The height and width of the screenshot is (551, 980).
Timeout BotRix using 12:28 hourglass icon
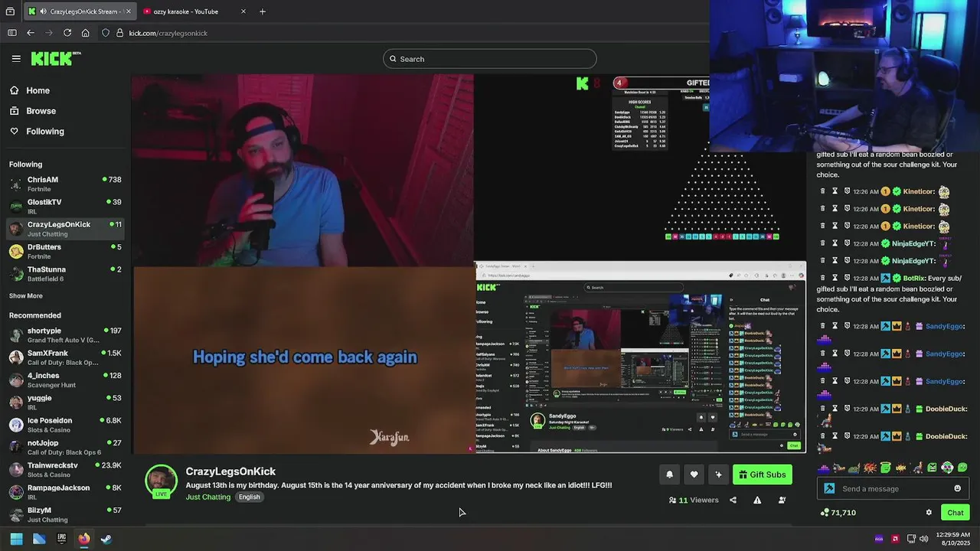point(835,278)
